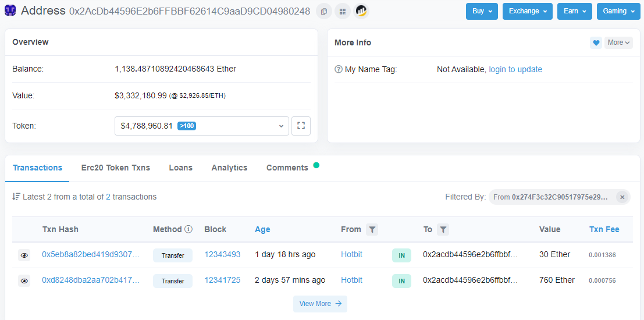
Task: Open the From column filter
Action: pyautogui.click(x=372, y=230)
